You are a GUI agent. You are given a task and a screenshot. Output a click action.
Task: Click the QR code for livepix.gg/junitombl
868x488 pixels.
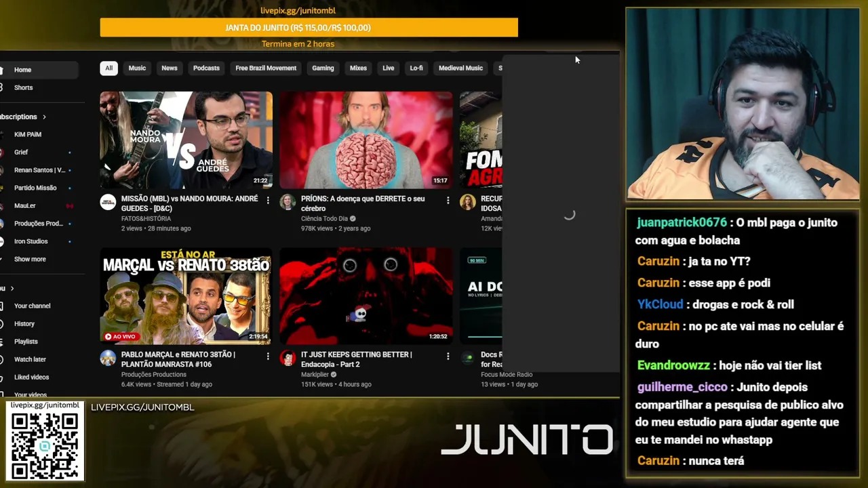point(45,445)
